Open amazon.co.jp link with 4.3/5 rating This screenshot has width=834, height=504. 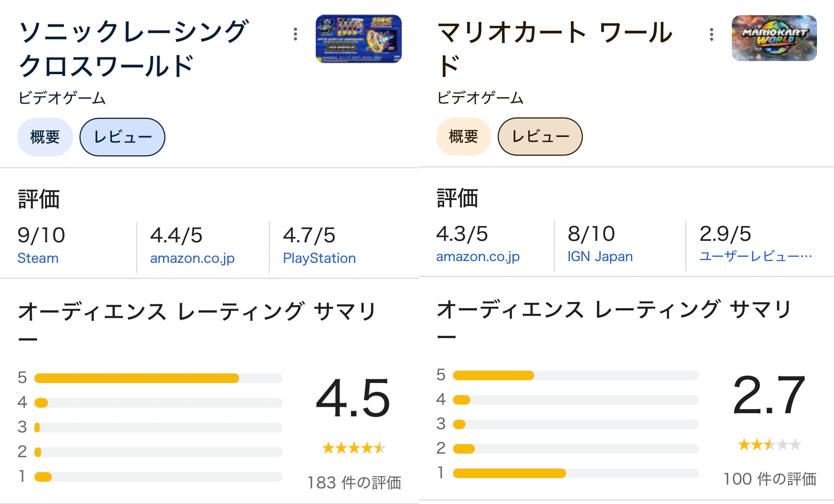tap(478, 256)
